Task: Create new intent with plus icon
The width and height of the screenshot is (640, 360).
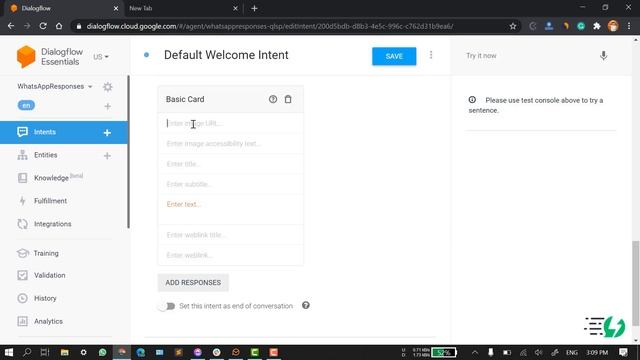Action: click(107, 133)
